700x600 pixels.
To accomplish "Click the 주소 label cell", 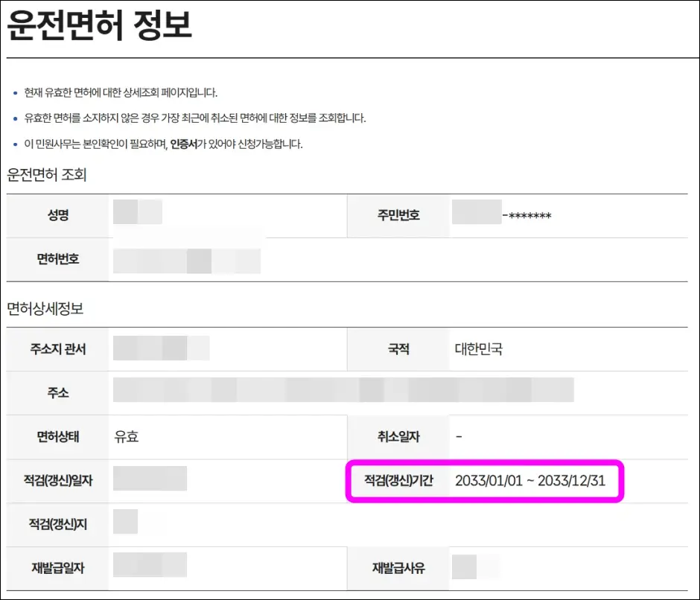I will (x=57, y=393).
